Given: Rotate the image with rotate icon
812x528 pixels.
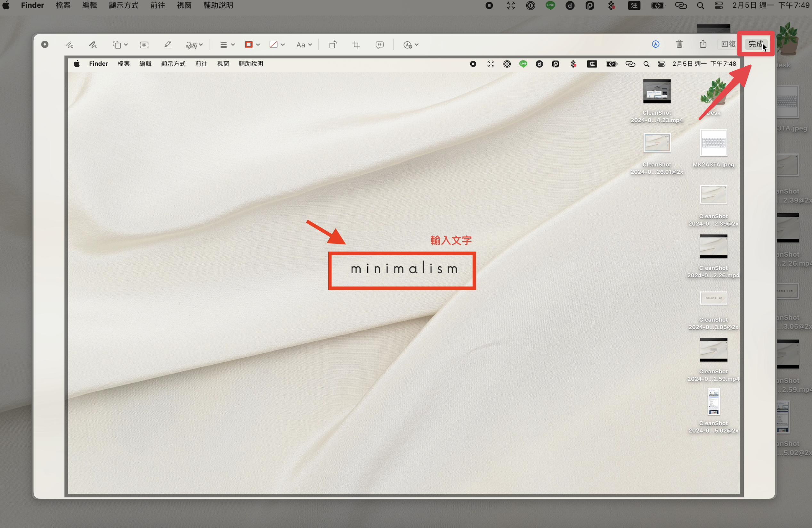Looking at the screenshot, I should click(333, 45).
